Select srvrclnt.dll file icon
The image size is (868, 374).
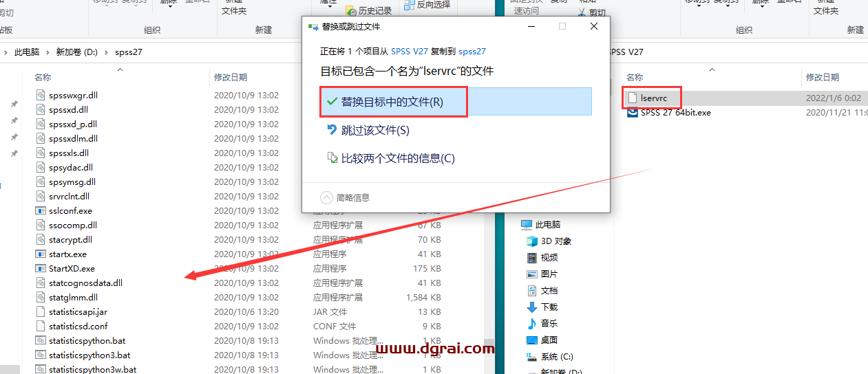[41, 196]
